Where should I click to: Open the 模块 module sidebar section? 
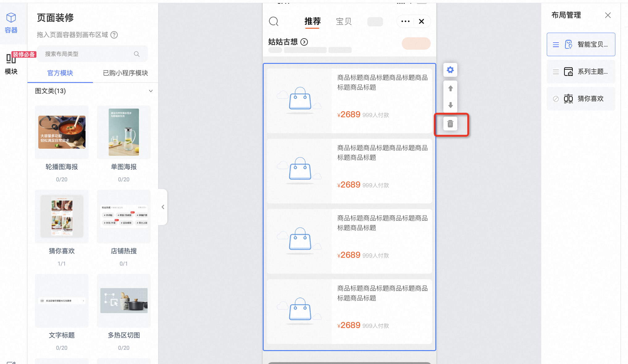tap(11, 64)
